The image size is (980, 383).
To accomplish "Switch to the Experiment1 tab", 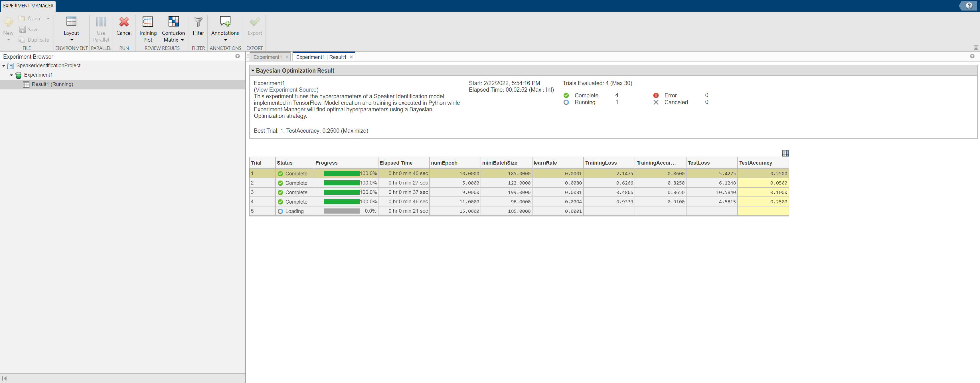I will (268, 57).
